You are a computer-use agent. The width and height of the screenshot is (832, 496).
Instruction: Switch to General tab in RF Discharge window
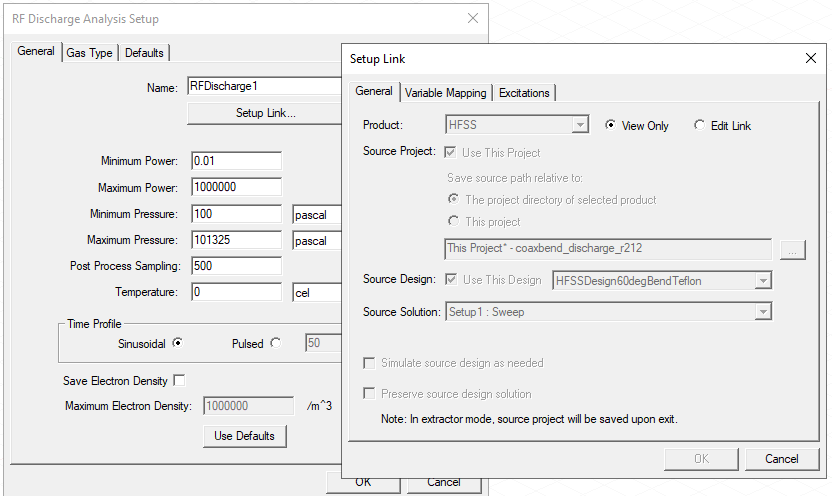coord(36,51)
